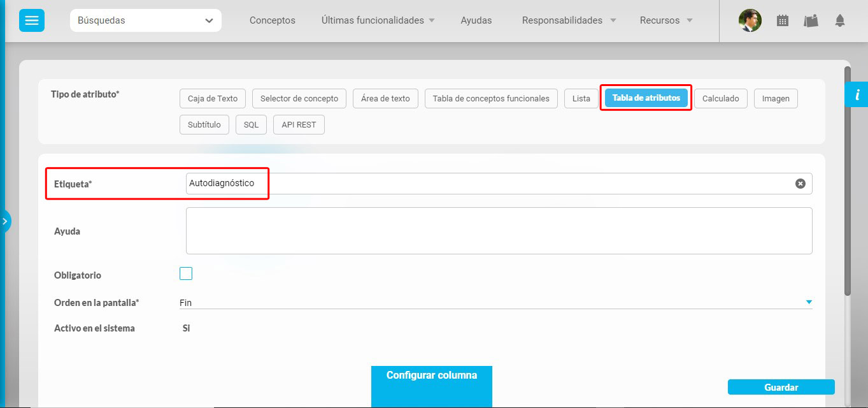Screen dimensions: 868x408
Task: Clear the Etiqueta field text
Action: [x=800, y=184]
